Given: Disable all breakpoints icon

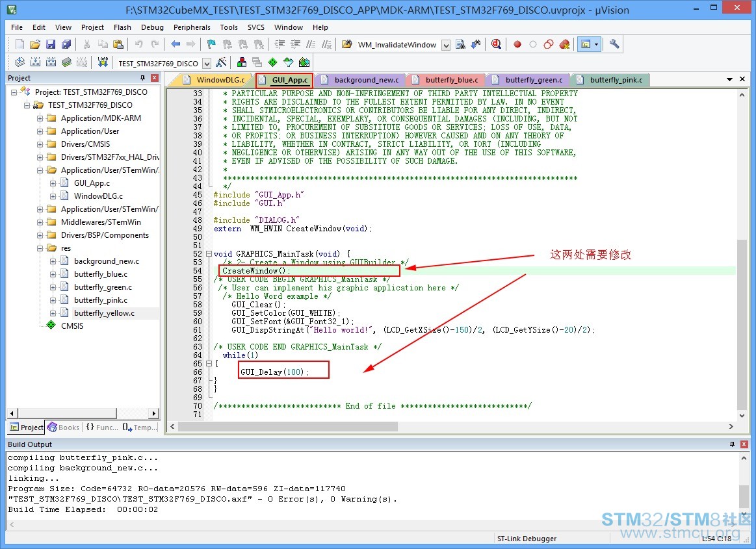Looking at the screenshot, I should (549, 44).
